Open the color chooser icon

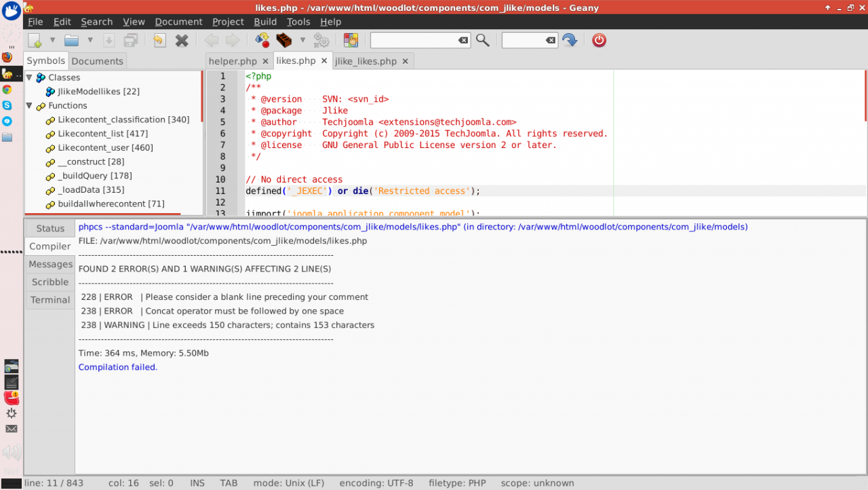(x=351, y=40)
